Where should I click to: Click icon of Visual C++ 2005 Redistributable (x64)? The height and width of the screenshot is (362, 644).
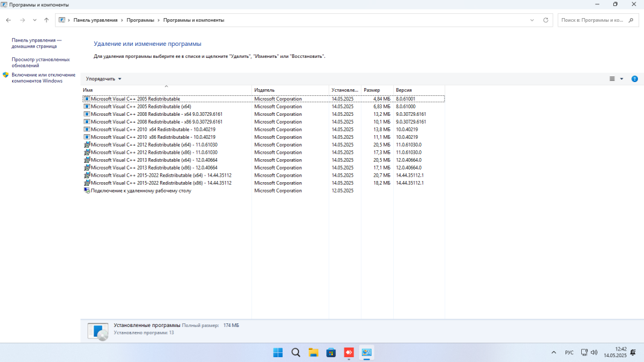[86, 107]
